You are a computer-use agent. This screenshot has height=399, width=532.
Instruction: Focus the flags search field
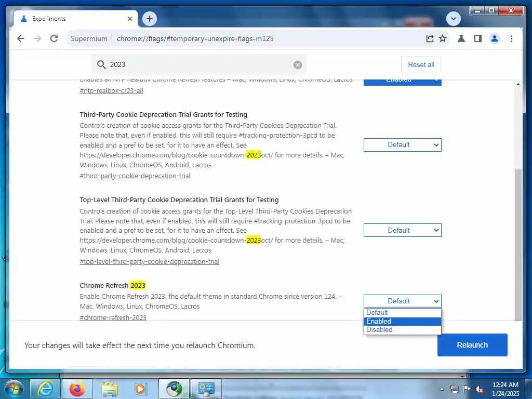(198, 64)
